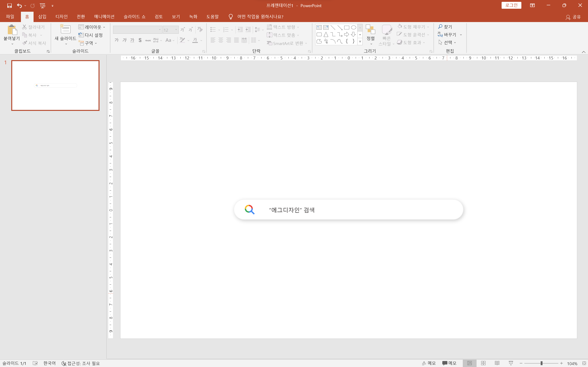Click the Share (공유) button
This screenshot has height=367, width=588.
574,17
